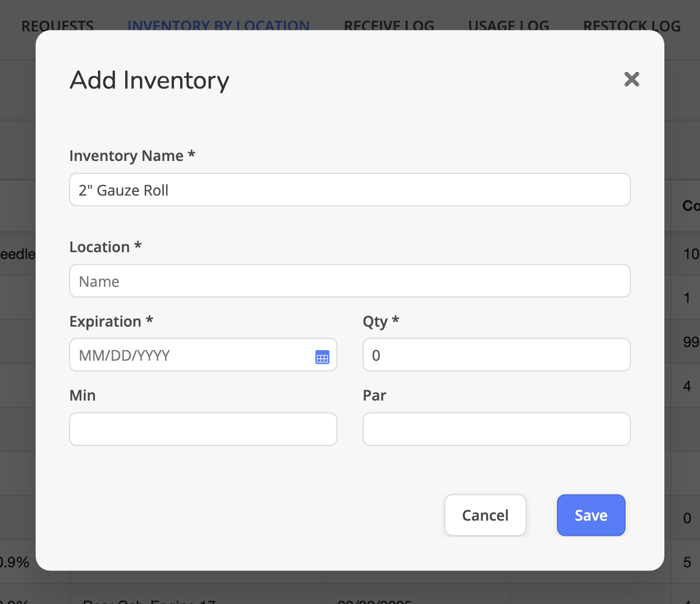The image size is (700, 604).
Task: Close the Add Inventory dialog
Action: click(631, 79)
